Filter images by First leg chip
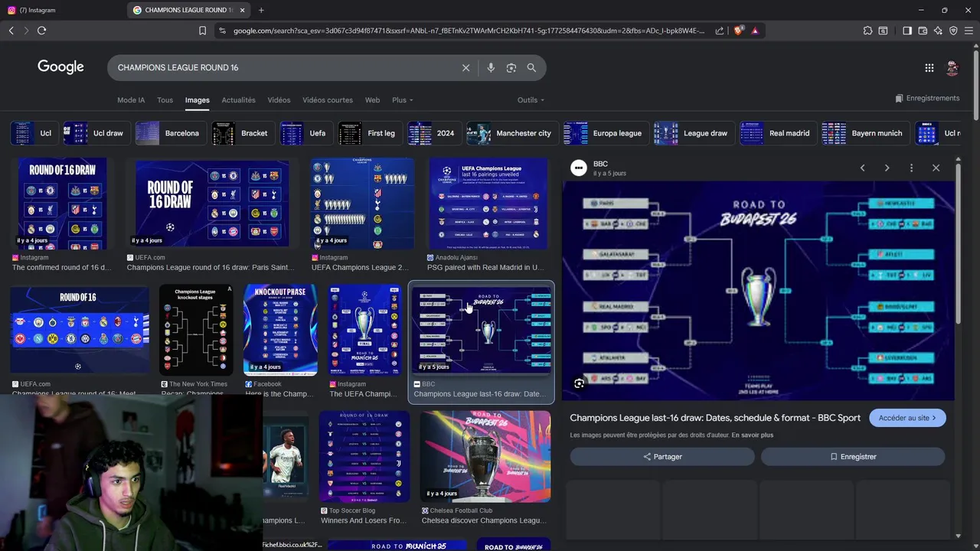The image size is (980, 551). pyautogui.click(x=370, y=133)
